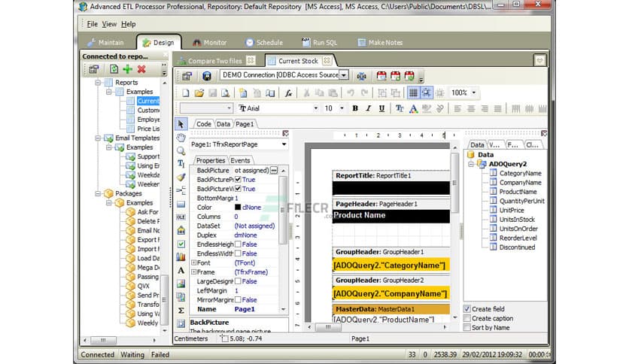The width and height of the screenshot is (629, 364).
Task: Open the DEMO Connection dropdown
Action: tap(343, 75)
